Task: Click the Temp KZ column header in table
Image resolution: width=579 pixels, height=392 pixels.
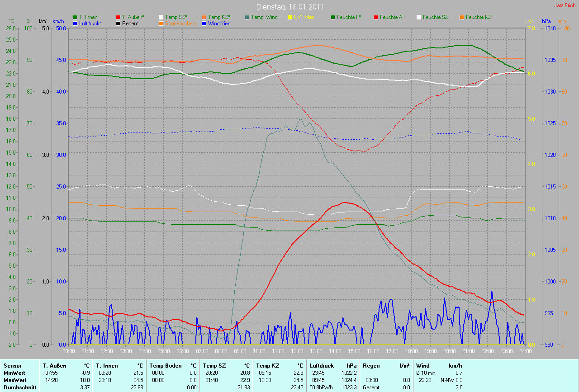Action: tap(267, 366)
